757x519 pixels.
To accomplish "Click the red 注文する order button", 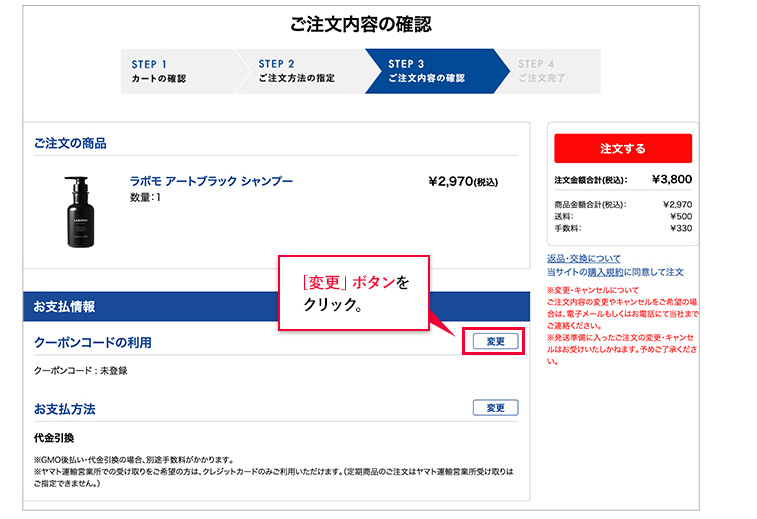I will pyautogui.click(x=623, y=148).
